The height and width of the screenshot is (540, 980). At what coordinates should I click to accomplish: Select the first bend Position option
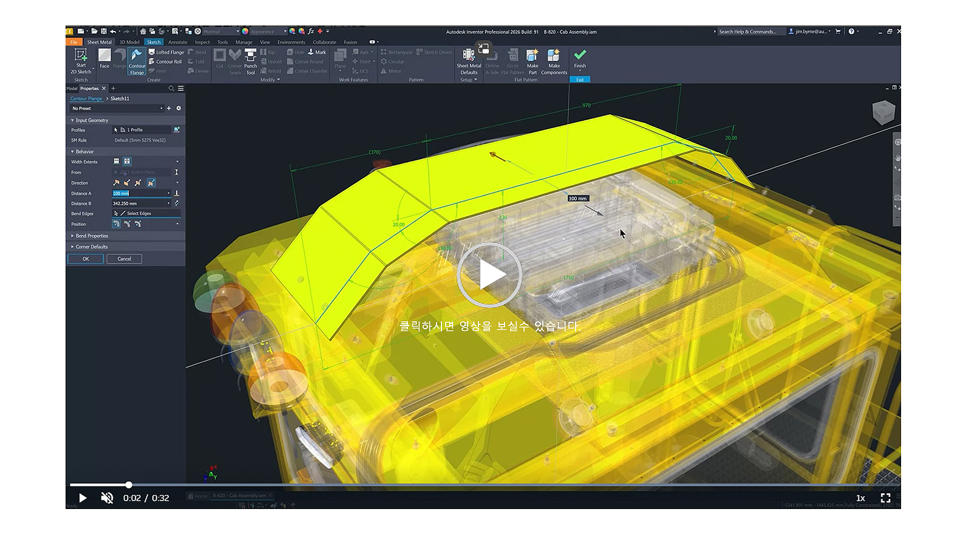pos(116,224)
